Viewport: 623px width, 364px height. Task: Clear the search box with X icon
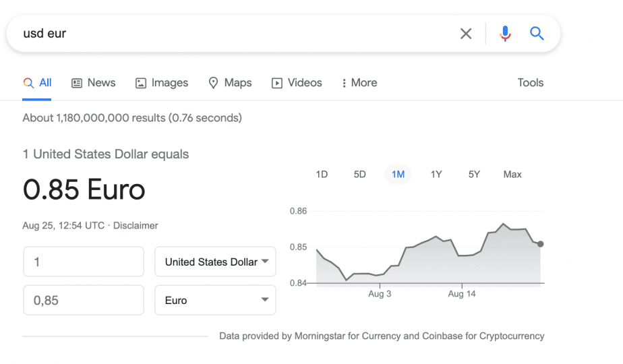pyautogui.click(x=466, y=34)
